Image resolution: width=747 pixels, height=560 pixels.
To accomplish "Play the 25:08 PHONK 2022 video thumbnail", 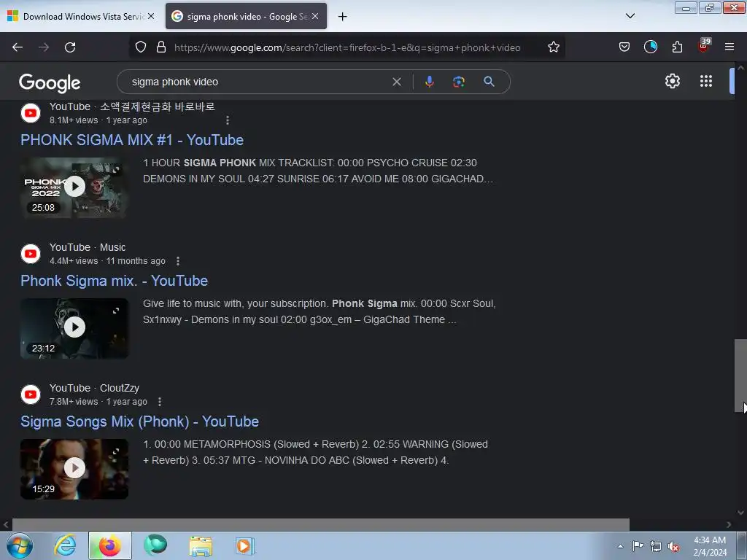I will pyautogui.click(x=74, y=187).
